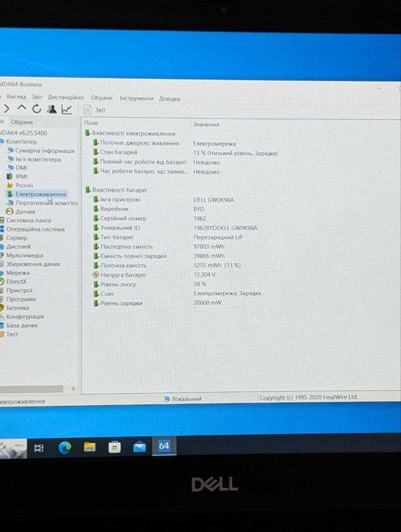401x532 pixels.
Task: Click the Властивості батареї group header
Action: tap(116, 190)
